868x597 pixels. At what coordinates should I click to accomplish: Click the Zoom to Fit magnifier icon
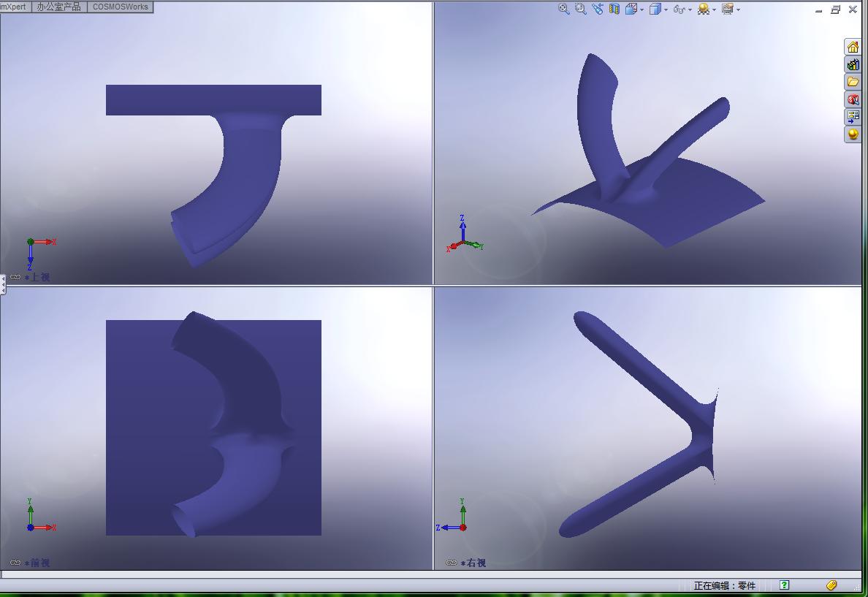pos(563,9)
